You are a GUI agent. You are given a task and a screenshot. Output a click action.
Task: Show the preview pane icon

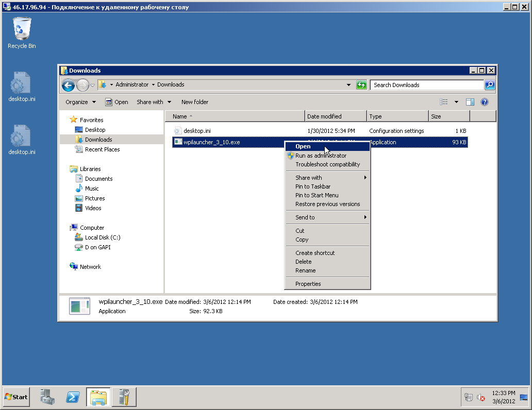[470, 102]
